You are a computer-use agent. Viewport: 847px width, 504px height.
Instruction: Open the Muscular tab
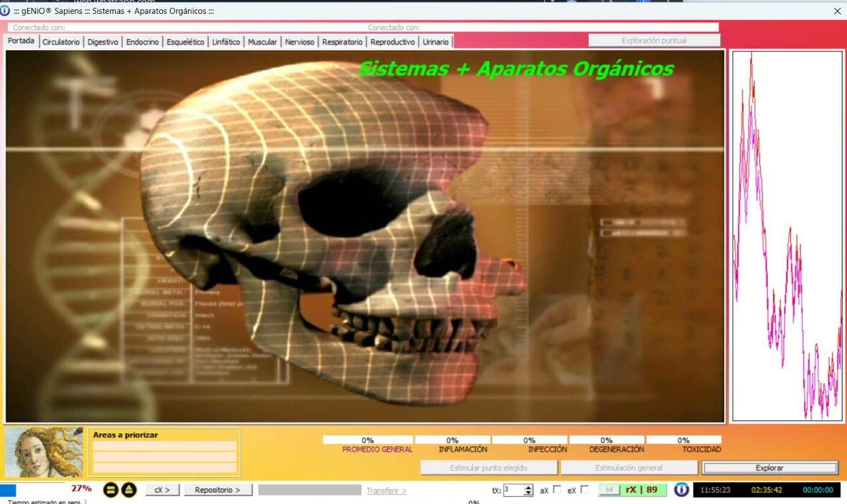[x=262, y=42]
